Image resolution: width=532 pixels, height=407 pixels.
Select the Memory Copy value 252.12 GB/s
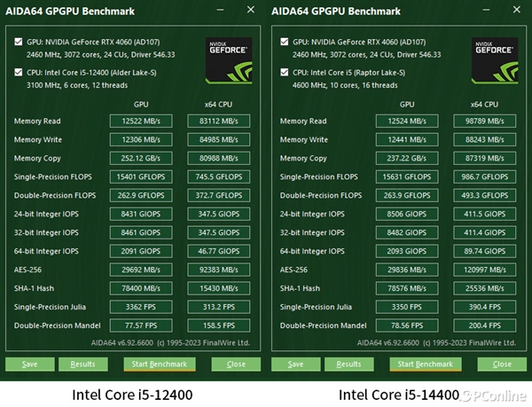coord(141,159)
